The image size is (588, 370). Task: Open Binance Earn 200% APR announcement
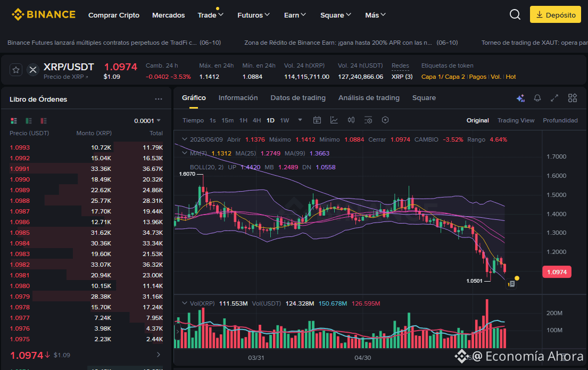pyautogui.click(x=351, y=43)
